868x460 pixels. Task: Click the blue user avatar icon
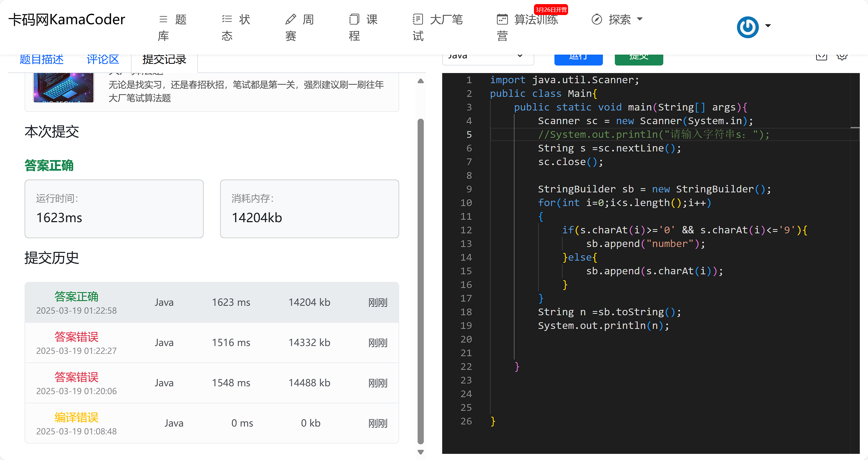747,27
